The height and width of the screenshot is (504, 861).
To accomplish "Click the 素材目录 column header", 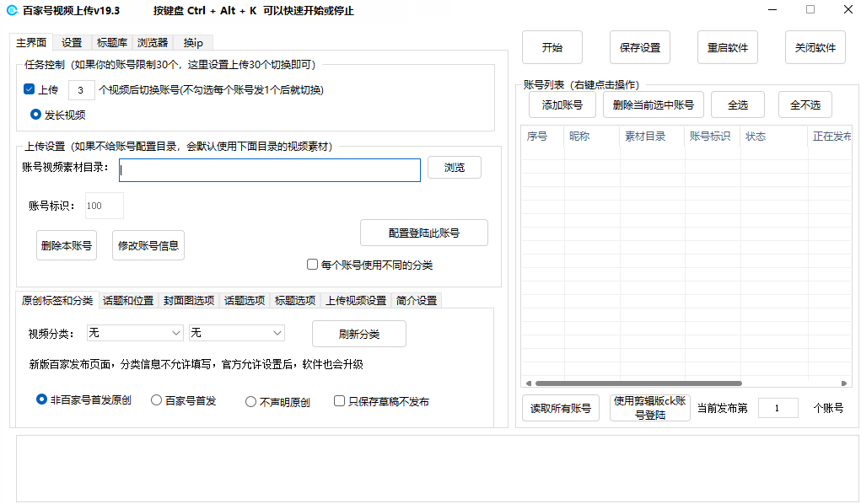I will coord(653,137).
